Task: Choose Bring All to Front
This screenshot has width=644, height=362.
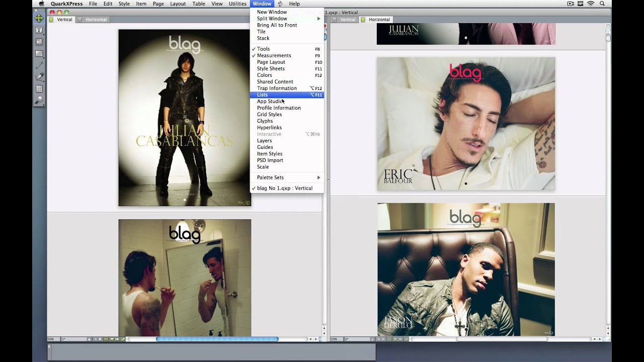Action: [x=287, y=25]
